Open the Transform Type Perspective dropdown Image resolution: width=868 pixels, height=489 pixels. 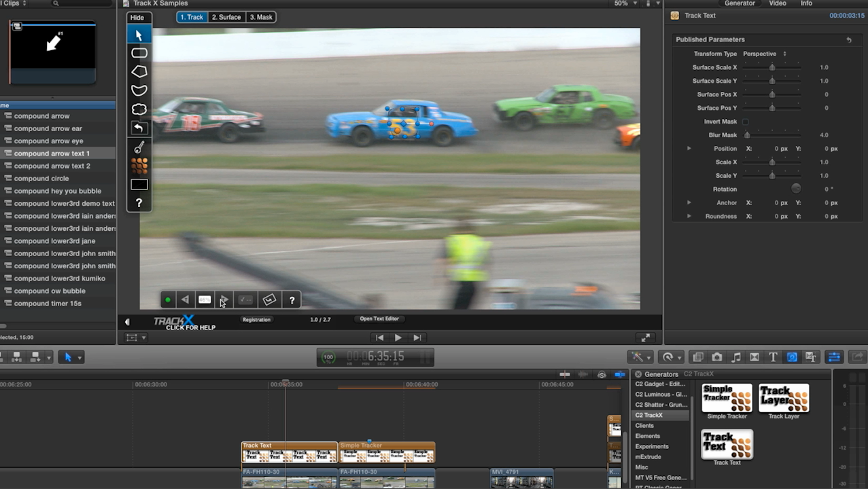pyautogui.click(x=764, y=54)
